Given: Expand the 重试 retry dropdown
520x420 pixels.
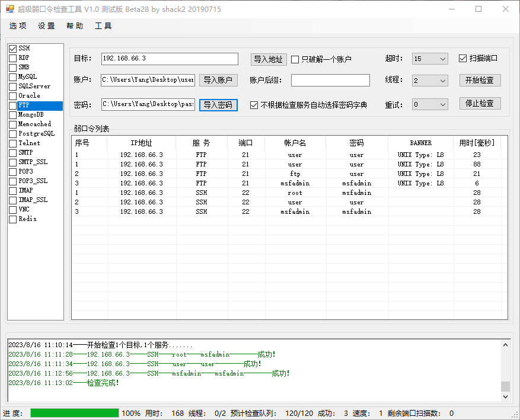Looking at the screenshot, I should [442, 105].
